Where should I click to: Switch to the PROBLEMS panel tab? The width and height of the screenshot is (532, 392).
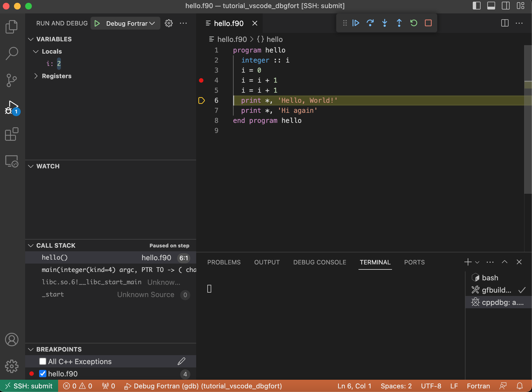click(224, 262)
